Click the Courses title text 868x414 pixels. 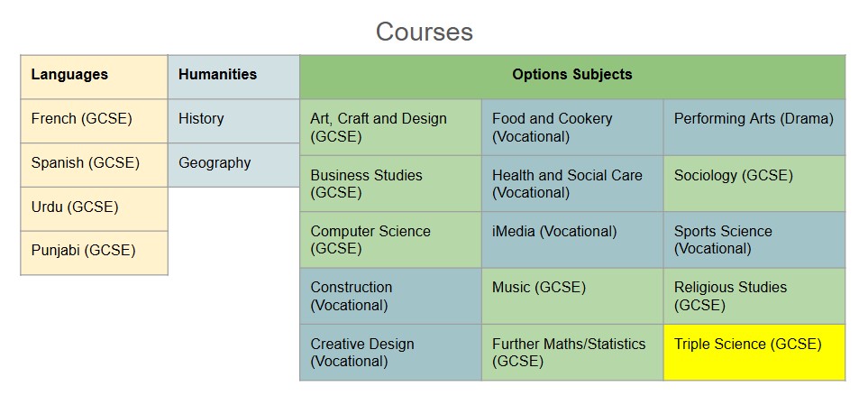(x=425, y=32)
